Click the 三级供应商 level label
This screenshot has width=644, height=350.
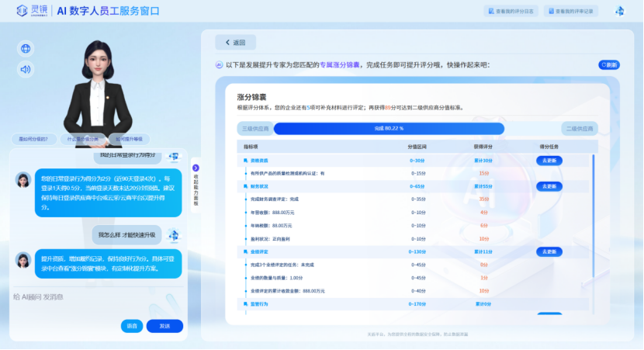255,129
